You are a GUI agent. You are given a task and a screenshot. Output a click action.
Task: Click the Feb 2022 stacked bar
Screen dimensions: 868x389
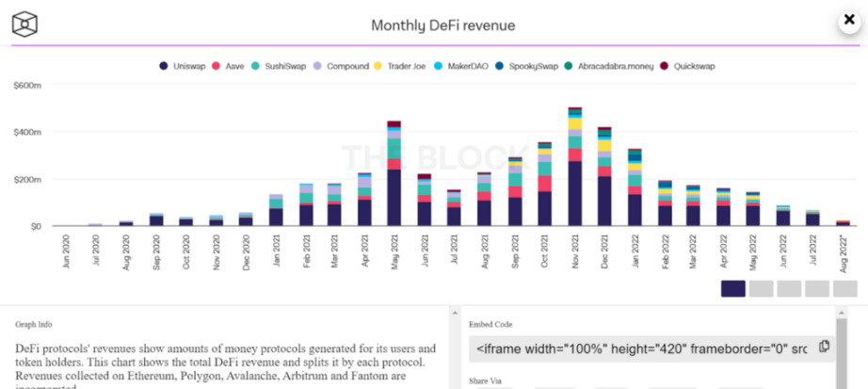[x=665, y=203]
